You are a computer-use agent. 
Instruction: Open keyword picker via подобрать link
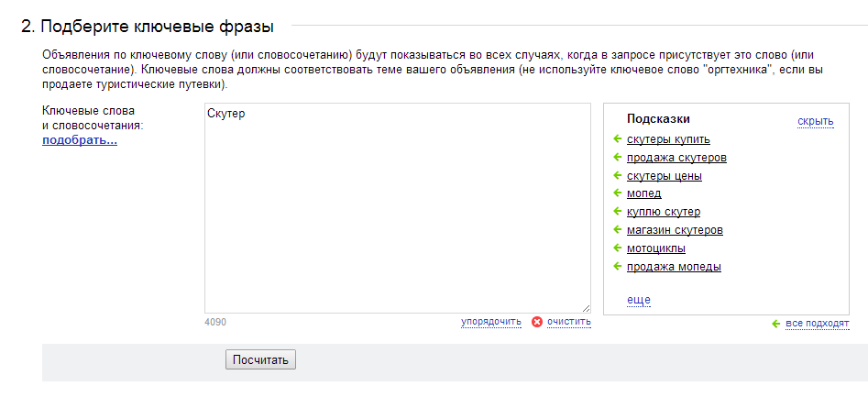click(80, 140)
